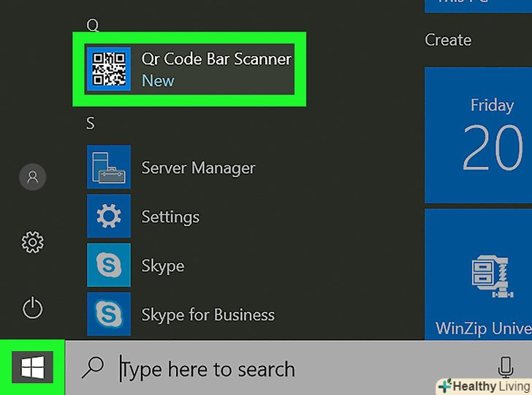Launch Skype via its light blue icon
This screenshot has width=532, height=395.
tap(108, 266)
